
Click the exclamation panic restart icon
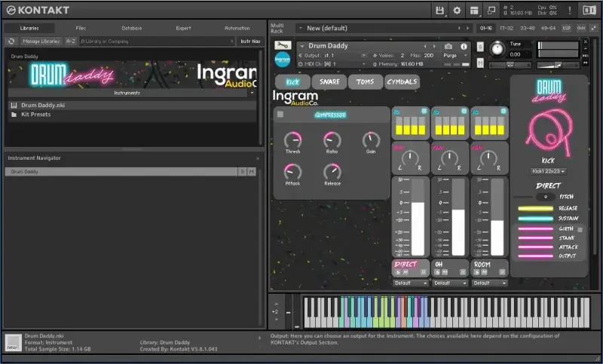(570, 11)
